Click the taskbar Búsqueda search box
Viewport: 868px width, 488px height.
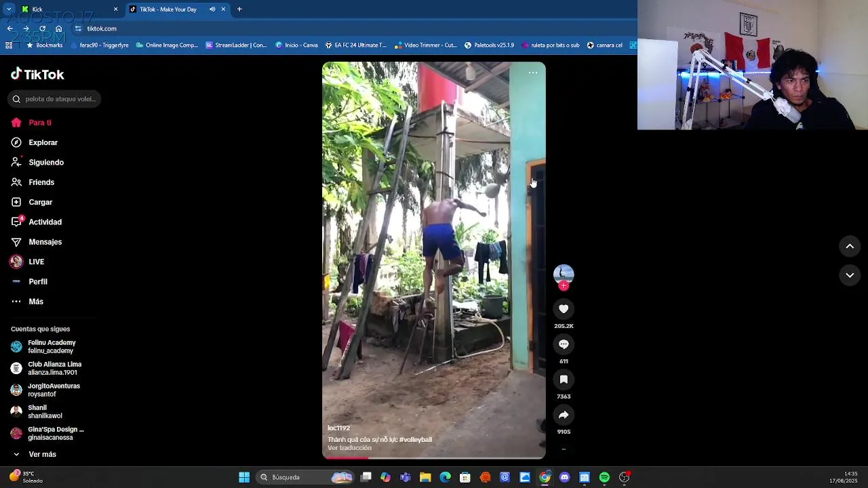click(x=307, y=477)
